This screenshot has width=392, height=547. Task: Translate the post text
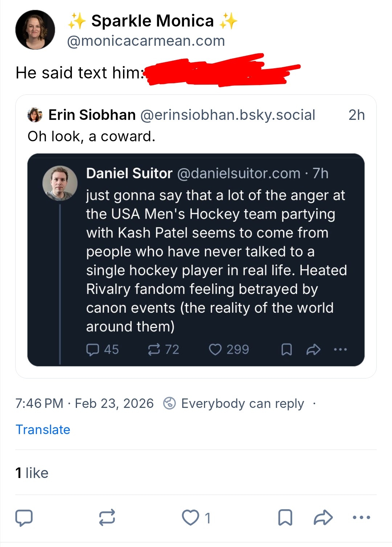[43, 430]
